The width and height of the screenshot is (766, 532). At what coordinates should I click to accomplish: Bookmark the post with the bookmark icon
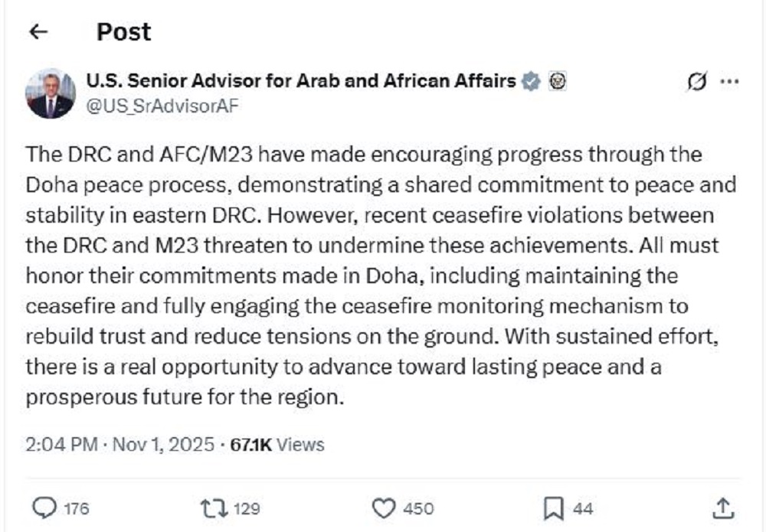pos(553,508)
